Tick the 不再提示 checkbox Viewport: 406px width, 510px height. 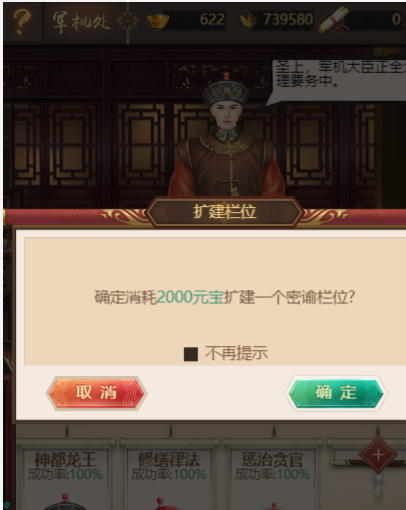191,354
